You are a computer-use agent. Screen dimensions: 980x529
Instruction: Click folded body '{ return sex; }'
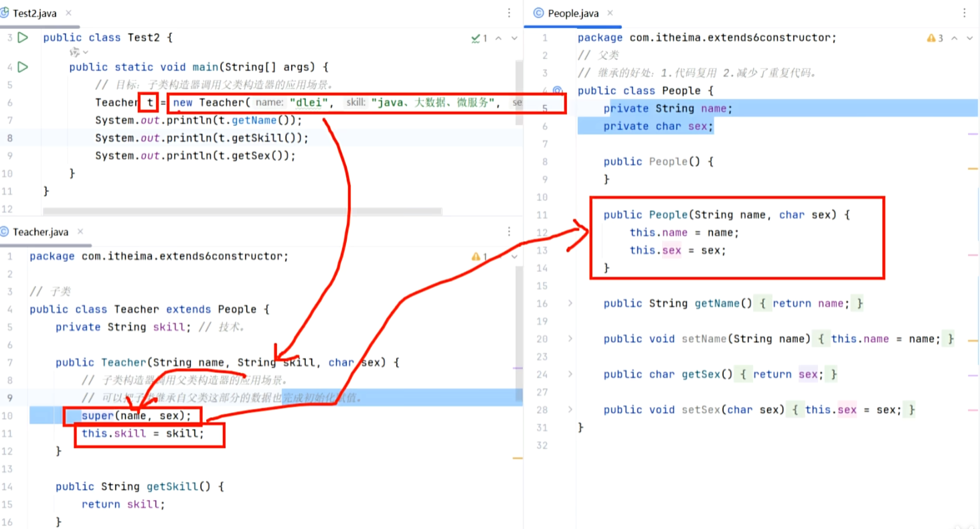click(x=787, y=374)
